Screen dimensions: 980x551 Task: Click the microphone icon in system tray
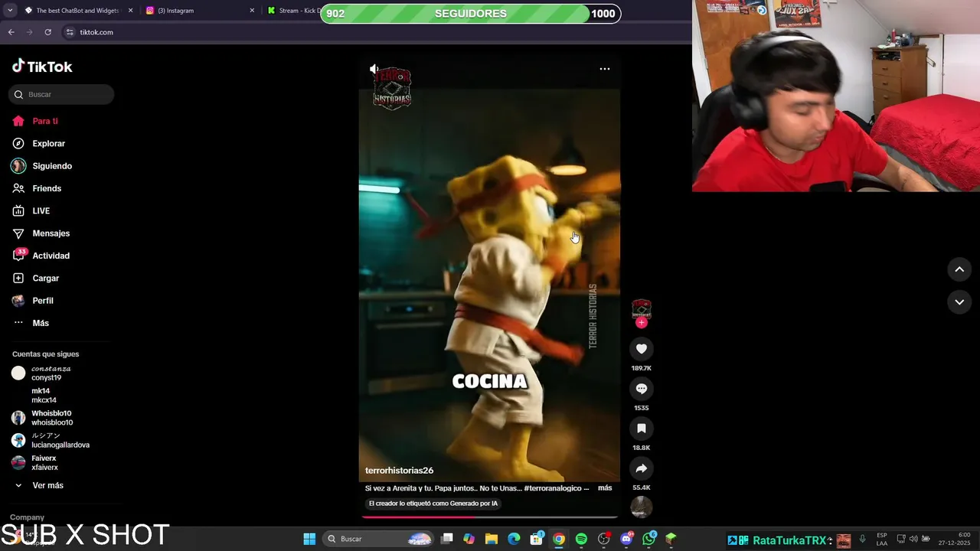point(862,539)
